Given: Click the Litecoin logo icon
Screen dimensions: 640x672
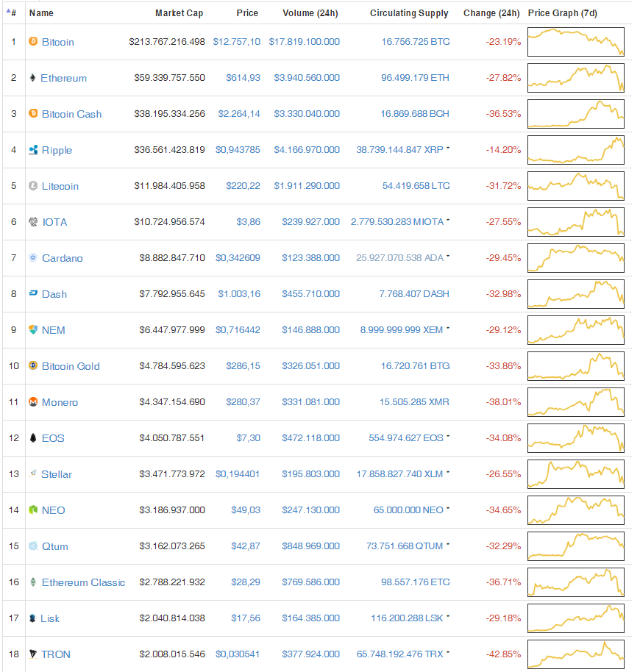Looking at the screenshot, I should pos(32,186).
